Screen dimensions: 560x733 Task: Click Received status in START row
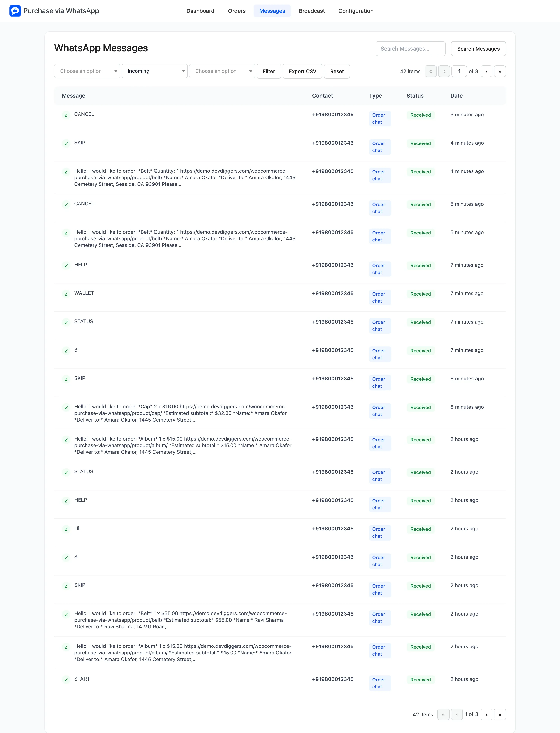pyautogui.click(x=420, y=680)
